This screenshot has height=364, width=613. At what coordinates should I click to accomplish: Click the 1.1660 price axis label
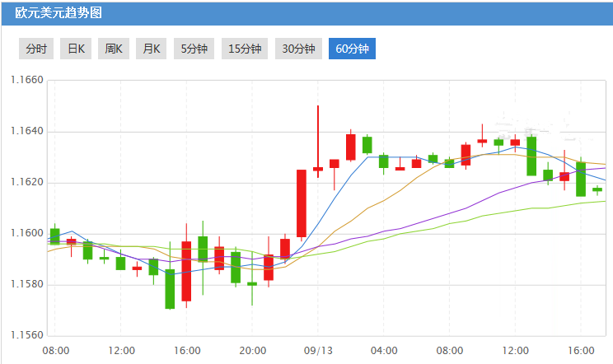26,81
